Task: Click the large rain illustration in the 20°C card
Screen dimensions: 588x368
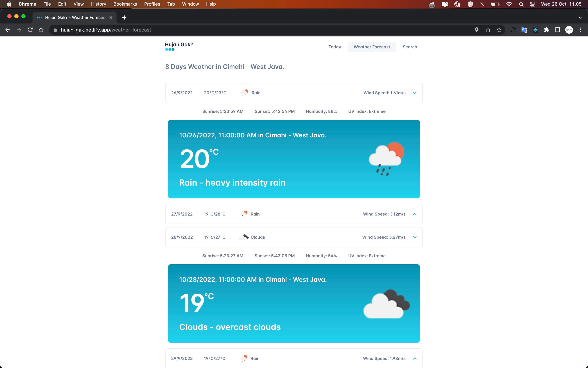Action: click(386, 159)
